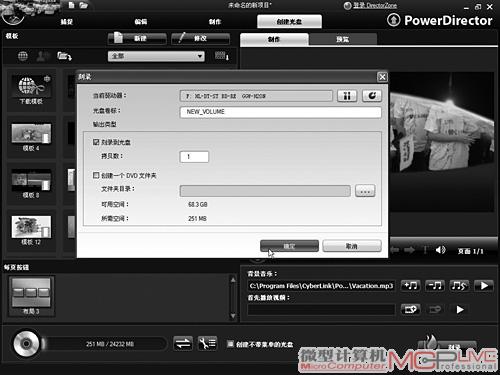Click the add background music icon
500x375 pixels.
pos(410,286)
